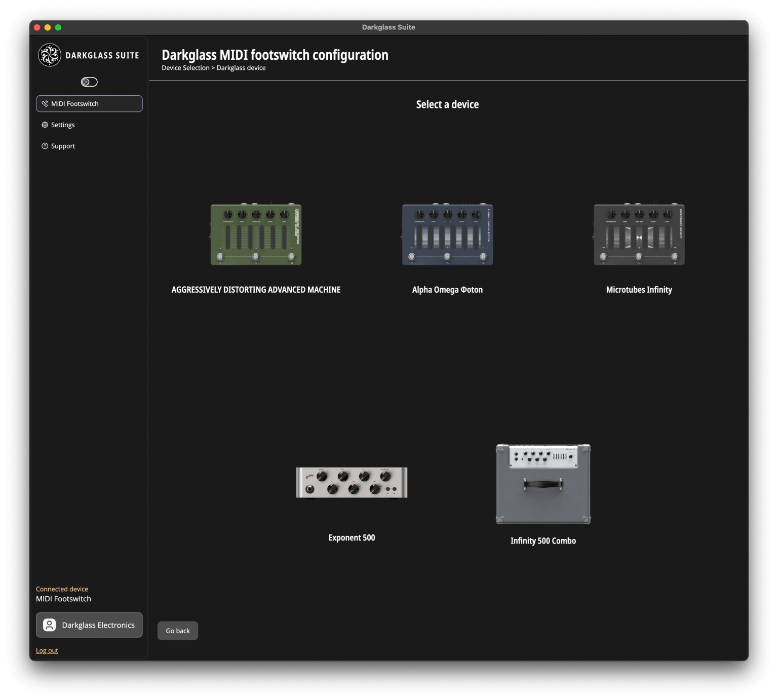The height and width of the screenshot is (700, 778).
Task: Select the Alpha Omega Photon pedal image
Action: point(447,234)
